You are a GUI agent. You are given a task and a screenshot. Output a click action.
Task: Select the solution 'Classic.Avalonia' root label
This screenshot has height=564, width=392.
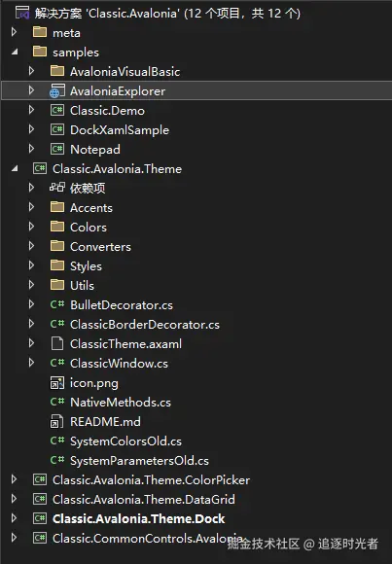click(167, 14)
